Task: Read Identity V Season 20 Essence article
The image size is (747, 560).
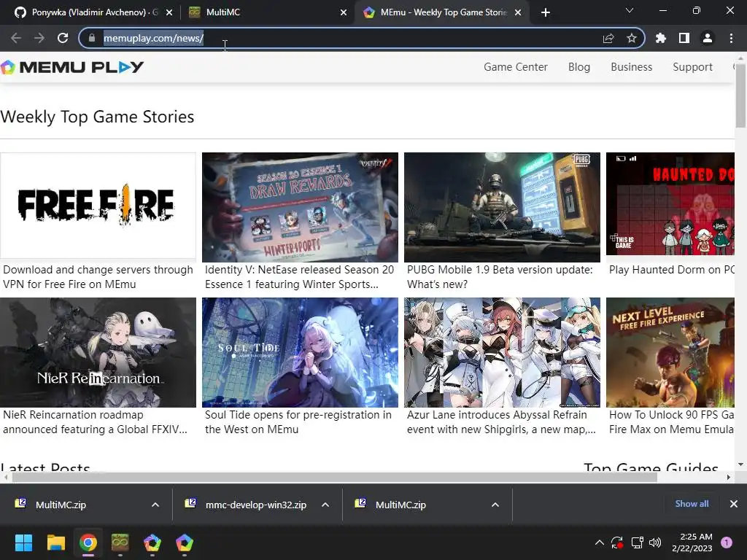Action: (300, 276)
